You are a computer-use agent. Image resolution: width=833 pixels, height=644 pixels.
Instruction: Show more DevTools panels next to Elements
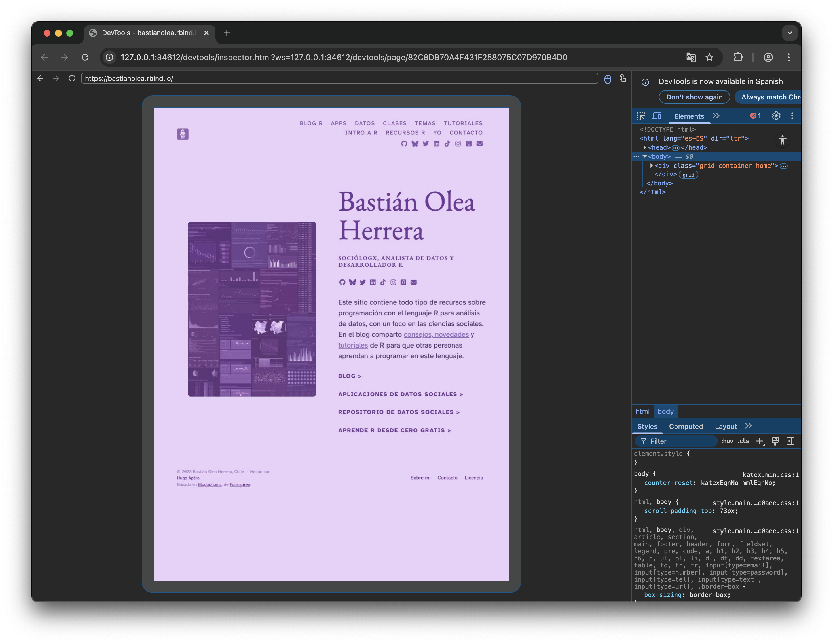coord(716,116)
